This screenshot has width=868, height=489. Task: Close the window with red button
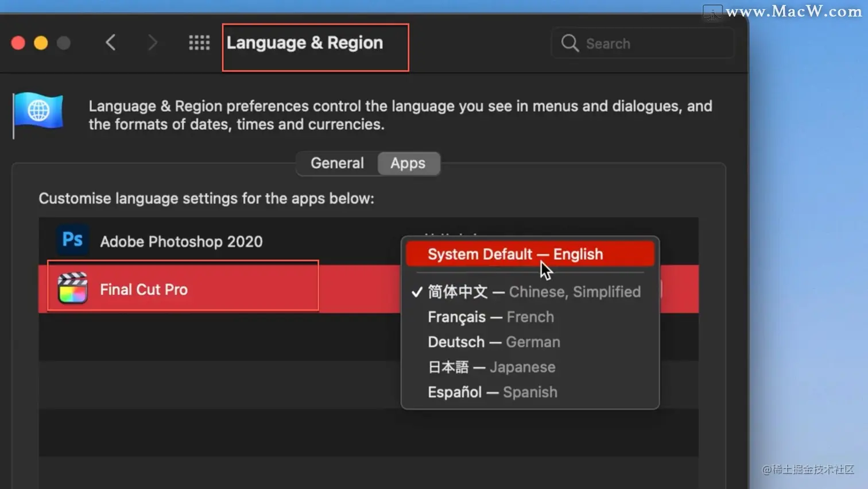pyautogui.click(x=18, y=43)
